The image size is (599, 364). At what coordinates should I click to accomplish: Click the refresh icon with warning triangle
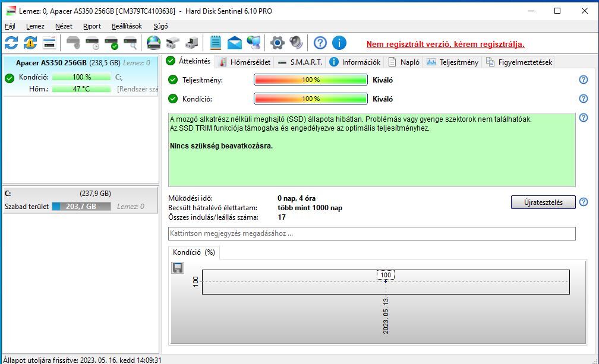click(x=30, y=43)
